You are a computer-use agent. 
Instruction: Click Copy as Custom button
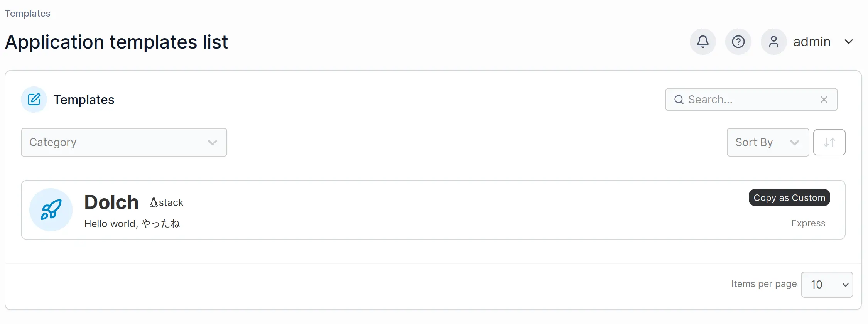[x=789, y=197]
